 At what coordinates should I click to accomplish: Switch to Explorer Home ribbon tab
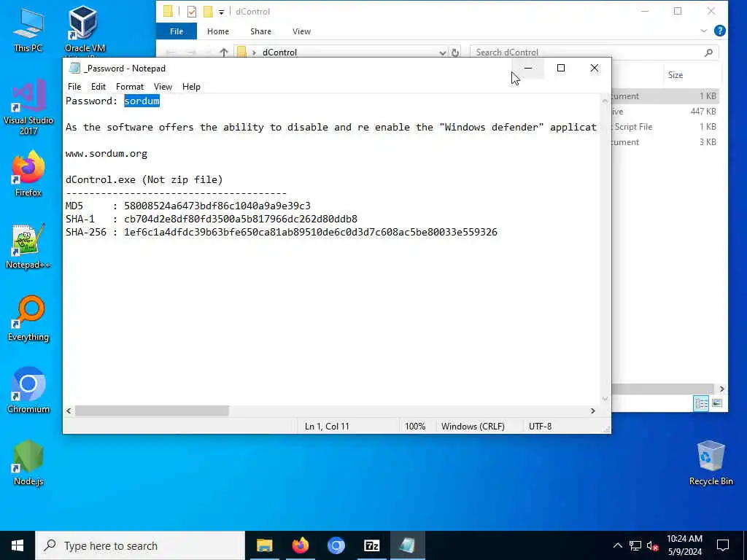pos(217,31)
